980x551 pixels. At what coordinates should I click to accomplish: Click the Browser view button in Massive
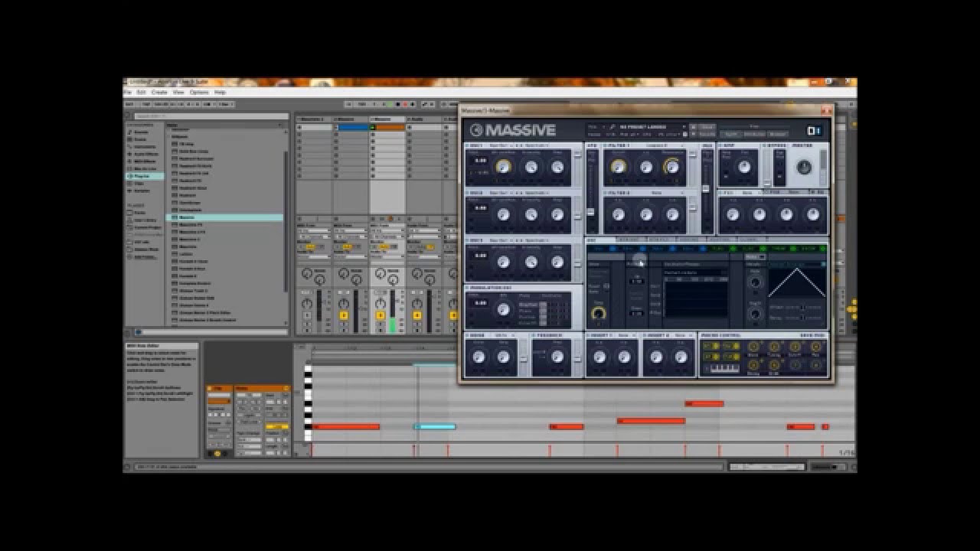[x=777, y=134]
